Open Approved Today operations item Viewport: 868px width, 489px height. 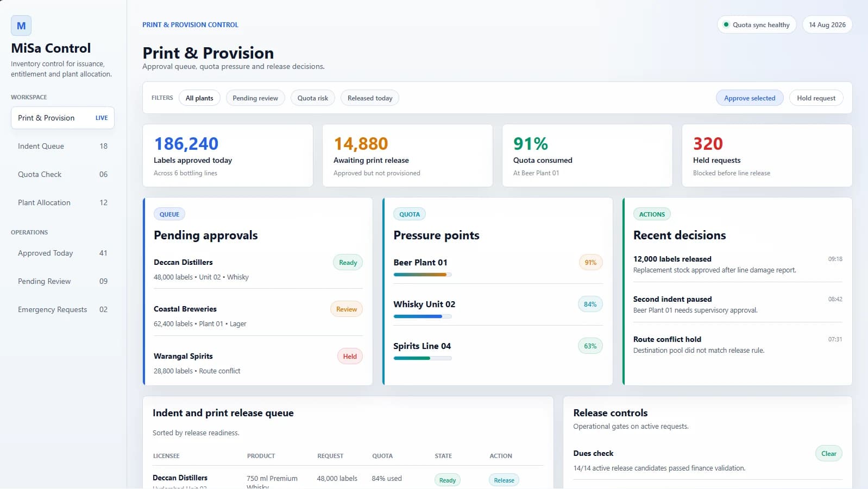pos(62,253)
